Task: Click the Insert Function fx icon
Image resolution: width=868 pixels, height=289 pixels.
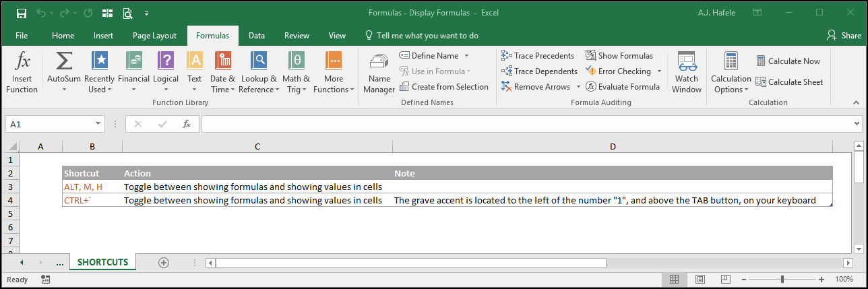Action: pyautogui.click(x=22, y=62)
